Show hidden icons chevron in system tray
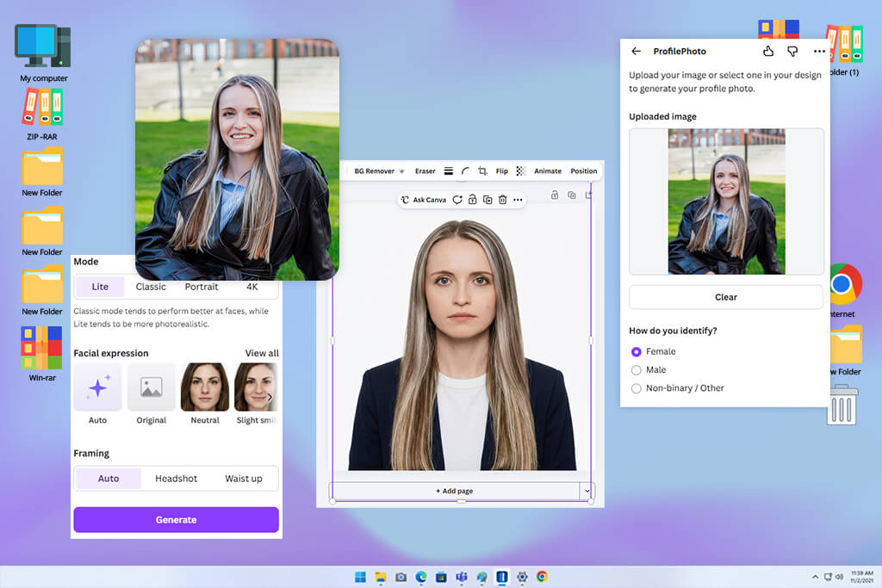This screenshot has height=588, width=882. coord(815,577)
